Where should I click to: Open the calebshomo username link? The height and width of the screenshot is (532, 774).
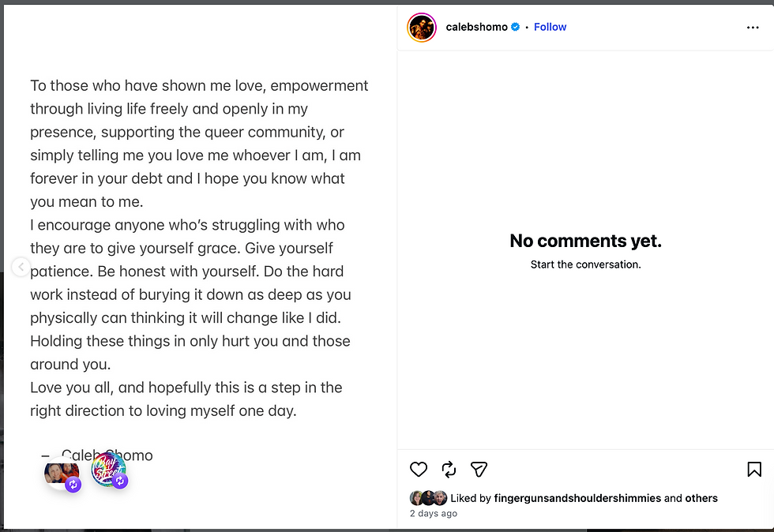tap(476, 27)
